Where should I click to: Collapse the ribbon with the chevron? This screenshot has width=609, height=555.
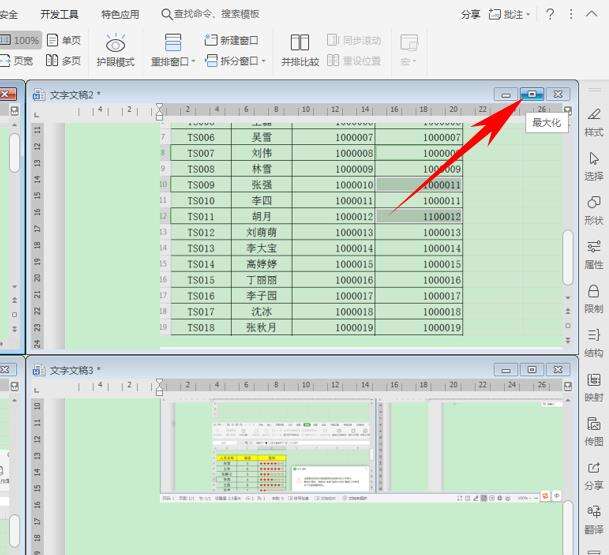click(592, 14)
